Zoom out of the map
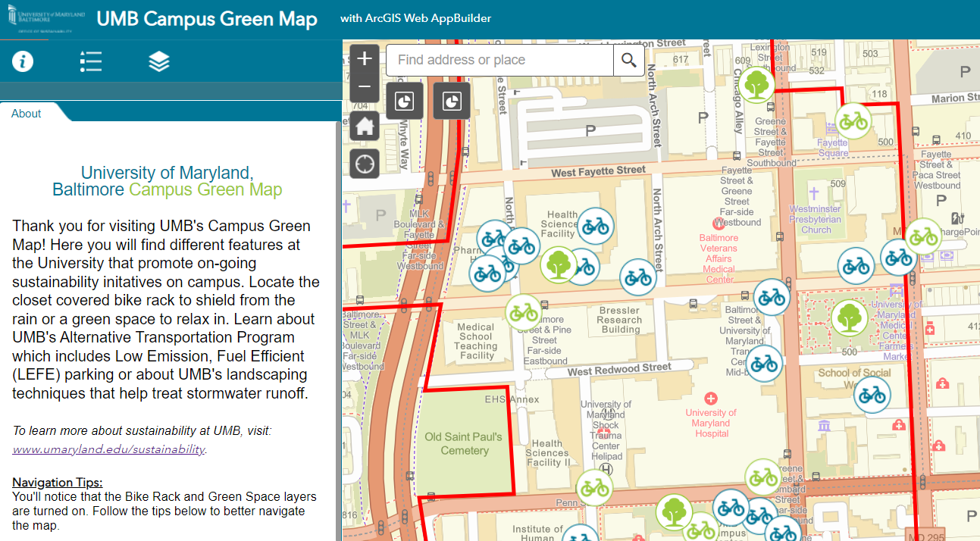Screen dimensions: 980x541 point(365,86)
